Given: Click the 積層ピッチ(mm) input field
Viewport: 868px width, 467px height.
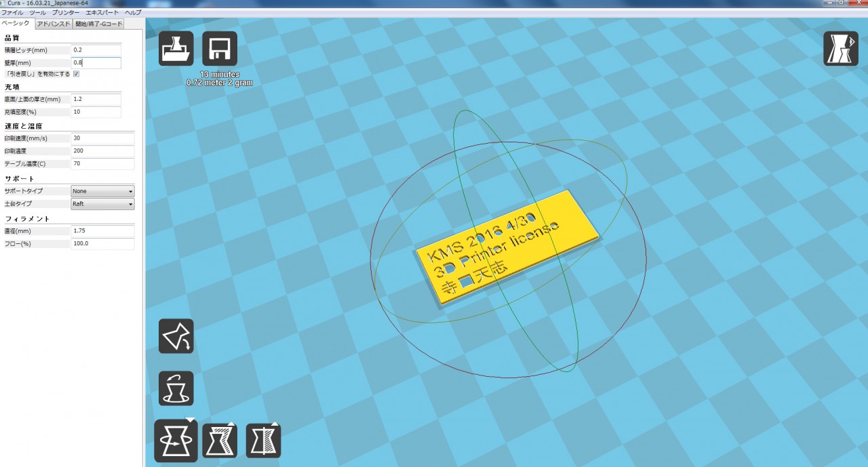Looking at the screenshot, I should 96,50.
